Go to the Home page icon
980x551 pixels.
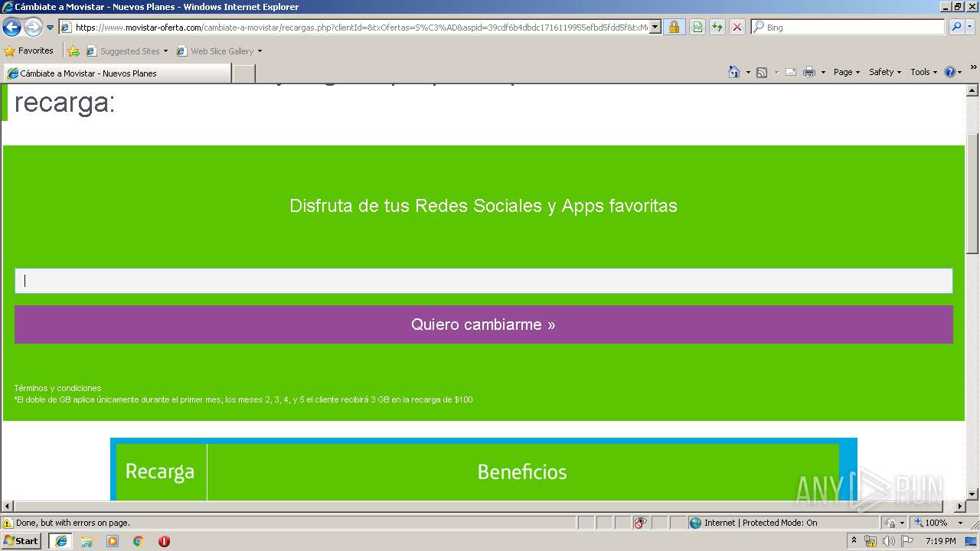coord(734,72)
